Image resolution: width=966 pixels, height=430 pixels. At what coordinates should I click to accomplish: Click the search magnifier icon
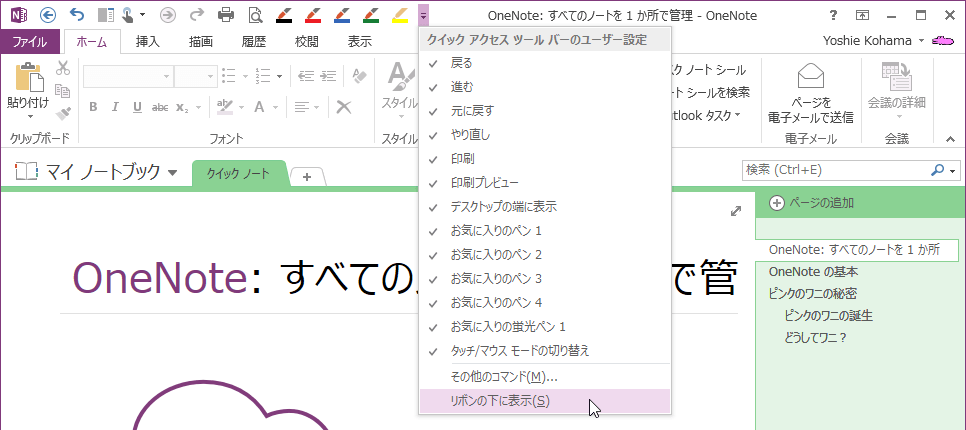(x=938, y=170)
